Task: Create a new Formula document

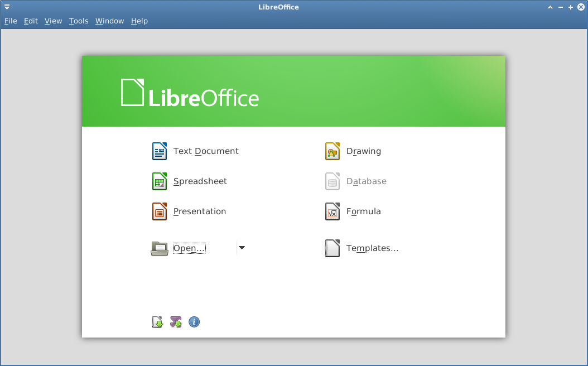Action: 353,211
